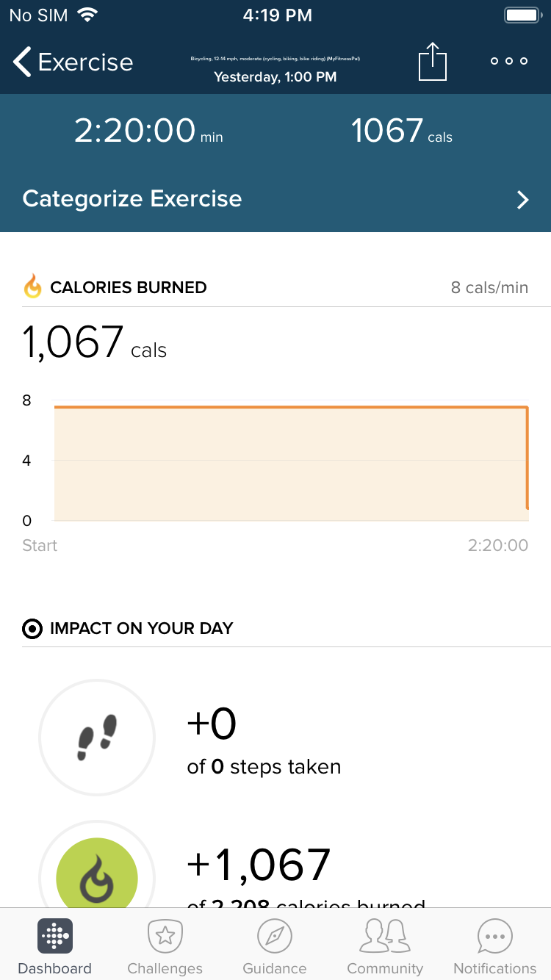Tap the footsteps steps icon
The width and height of the screenshot is (551, 980).
click(97, 737)
